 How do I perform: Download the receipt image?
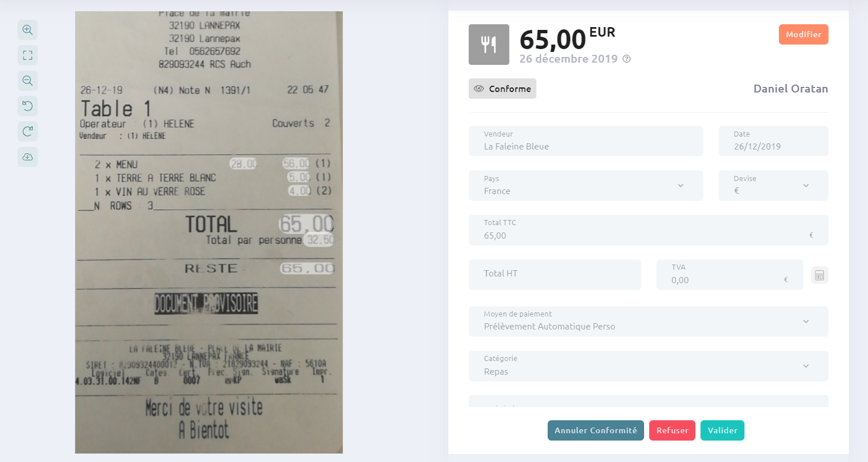[28, 157]
